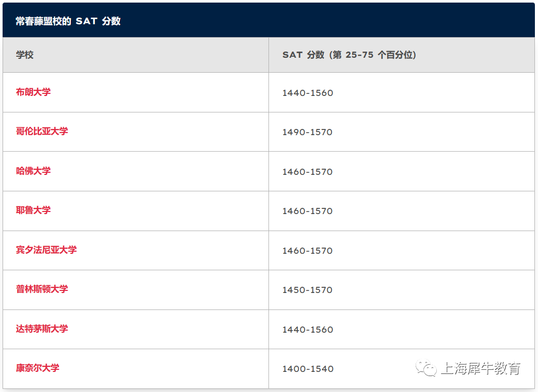Open the 哥伦比亚大学 link
This screenshot has height=392, width=538.
[x=42, y=131]
